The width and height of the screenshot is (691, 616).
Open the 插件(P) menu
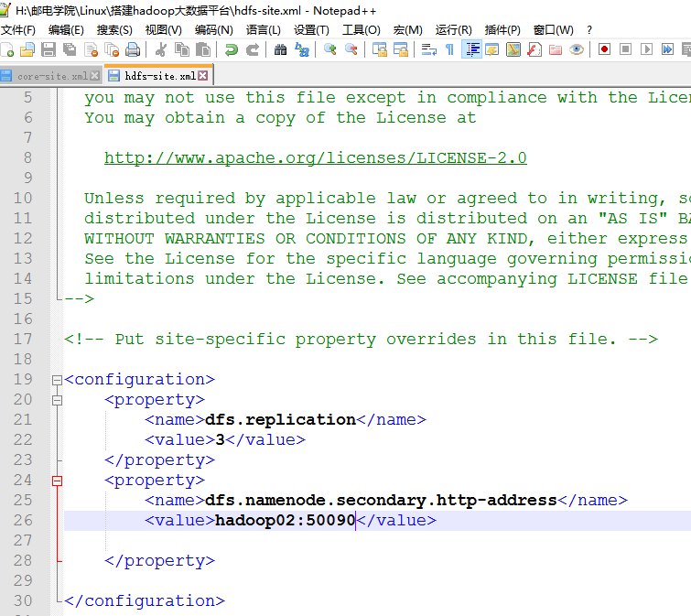pyautogui.click(x=502, y=30)
